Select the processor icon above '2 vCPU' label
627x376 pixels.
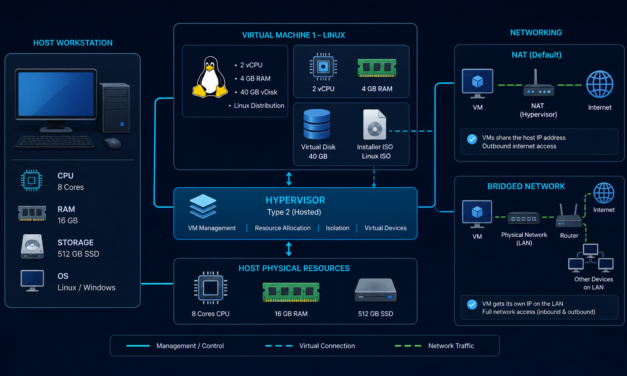[323, 67]
